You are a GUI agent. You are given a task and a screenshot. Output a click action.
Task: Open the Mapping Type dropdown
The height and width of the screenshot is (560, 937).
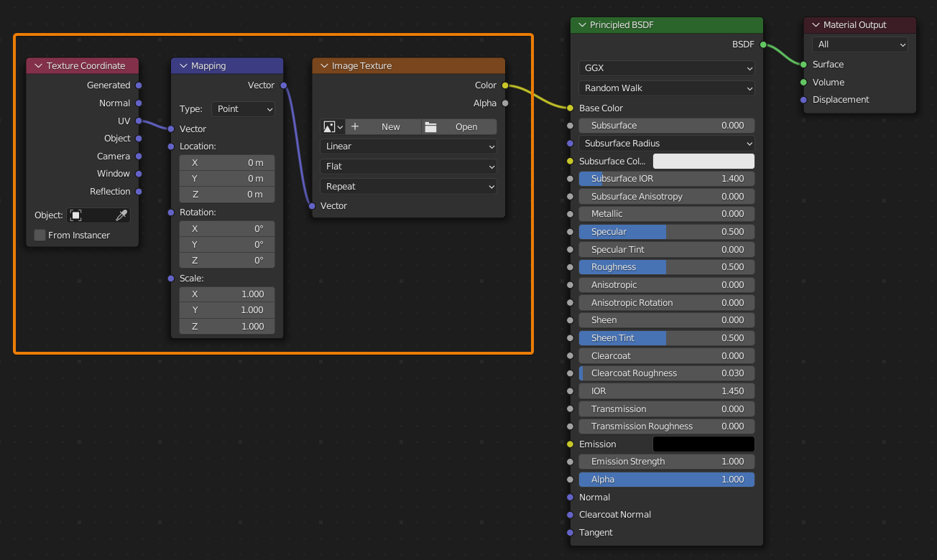pyautogui.click(x=244, y=109)
